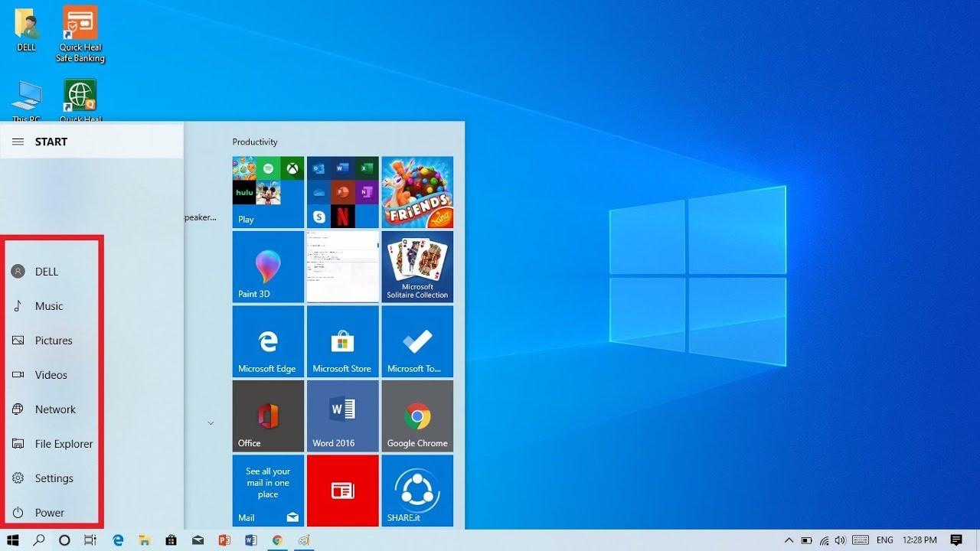Open the touch keyboard icon
The width and height of the screenshot is (980, 551).
point(861,540)
